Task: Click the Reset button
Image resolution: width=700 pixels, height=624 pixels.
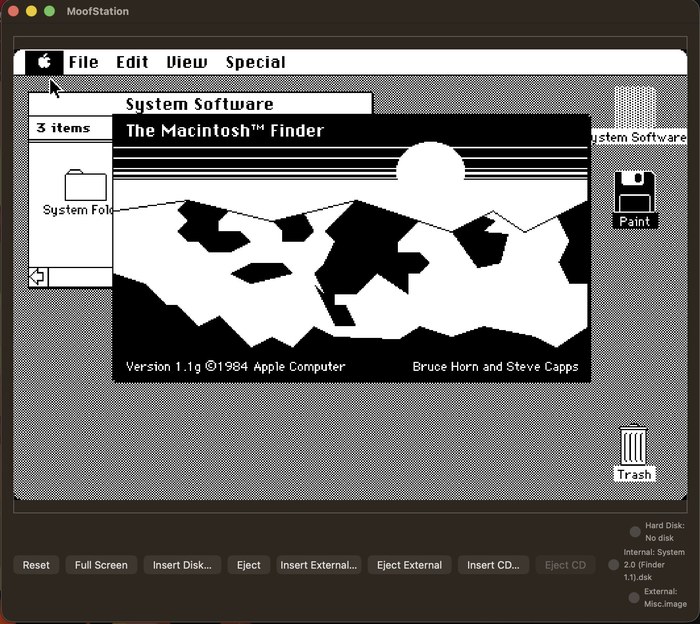Action: (x=36, y=565)
